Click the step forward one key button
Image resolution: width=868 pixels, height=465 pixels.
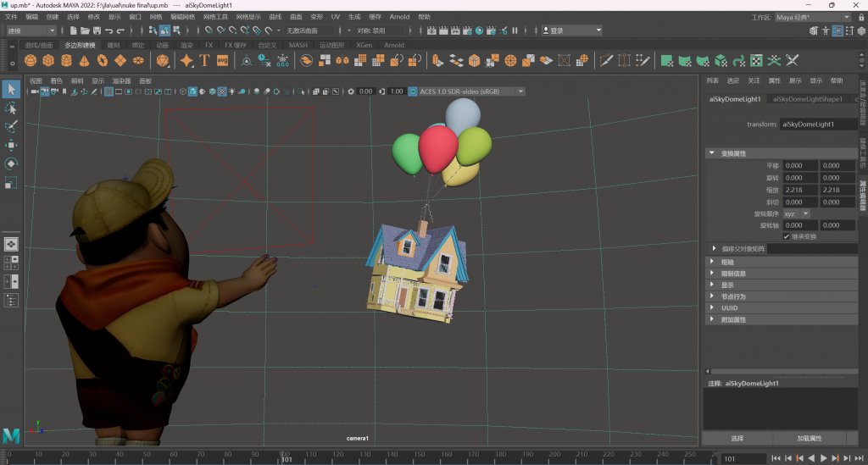(x=835, y=458)
